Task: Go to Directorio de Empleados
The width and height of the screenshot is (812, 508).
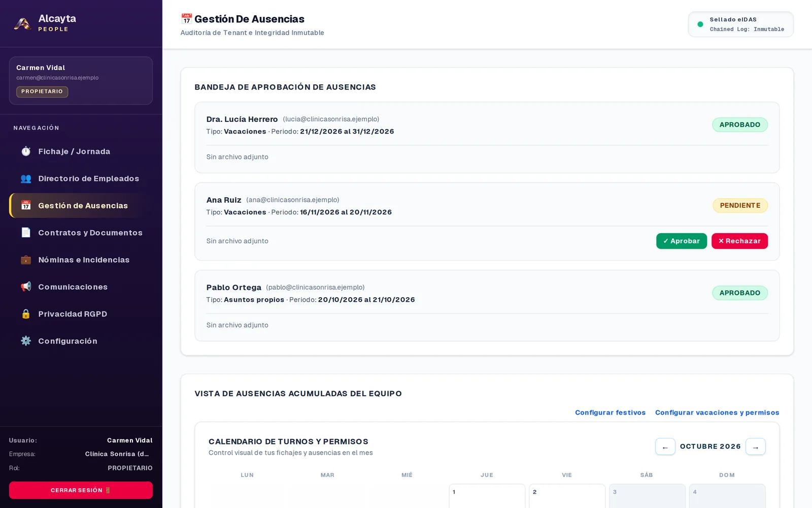Action: click(x=81, y=178)
